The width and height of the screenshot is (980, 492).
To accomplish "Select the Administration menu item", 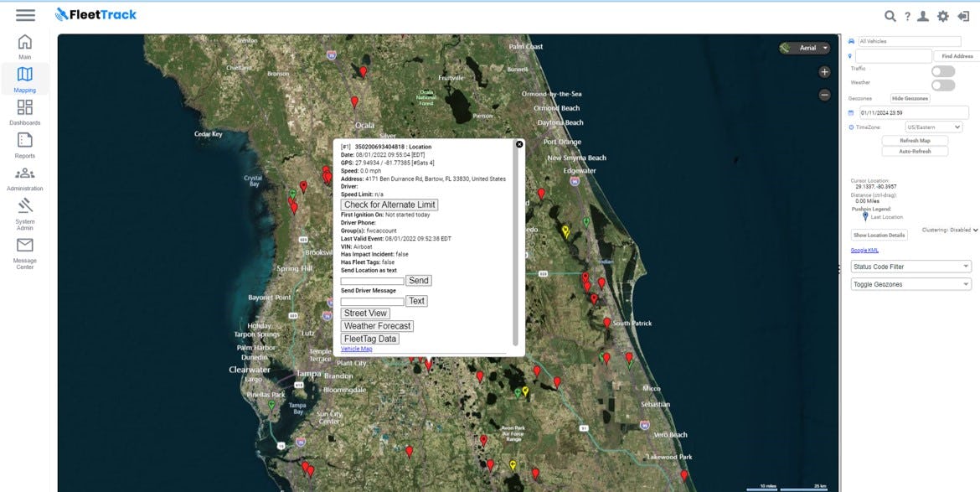I will click(x=25, y=177).
